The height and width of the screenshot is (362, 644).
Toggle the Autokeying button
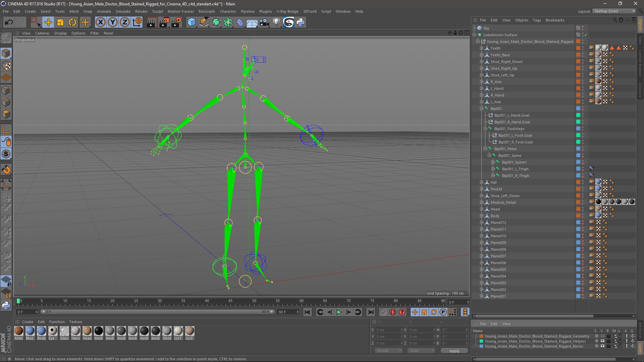393,312
